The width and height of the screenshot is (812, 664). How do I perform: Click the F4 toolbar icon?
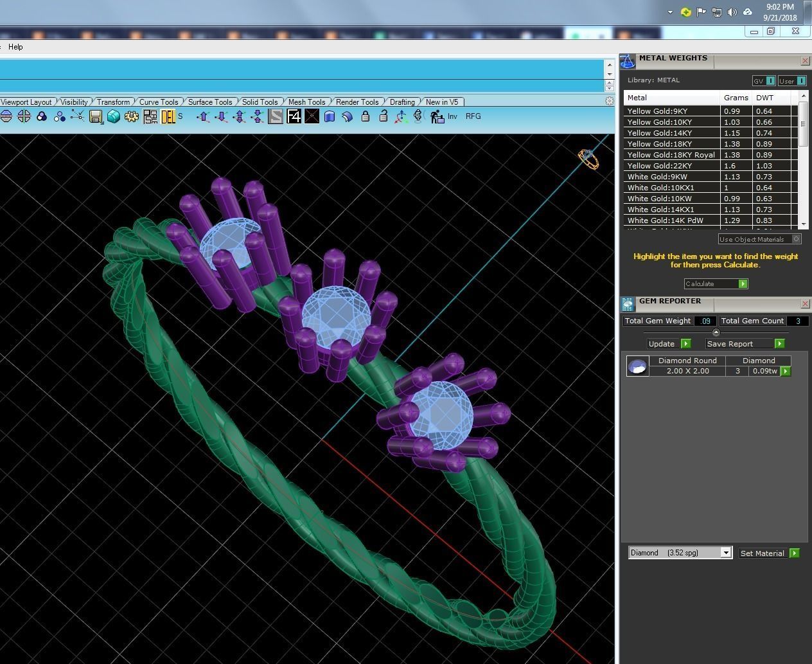tap(294, 116)
